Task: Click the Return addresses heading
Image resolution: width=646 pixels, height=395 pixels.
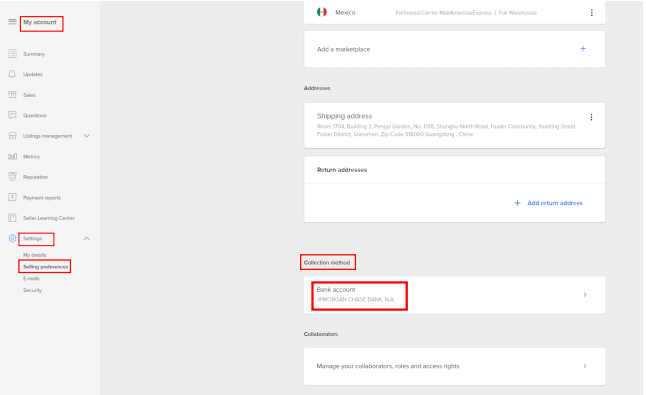Action: 342,170
